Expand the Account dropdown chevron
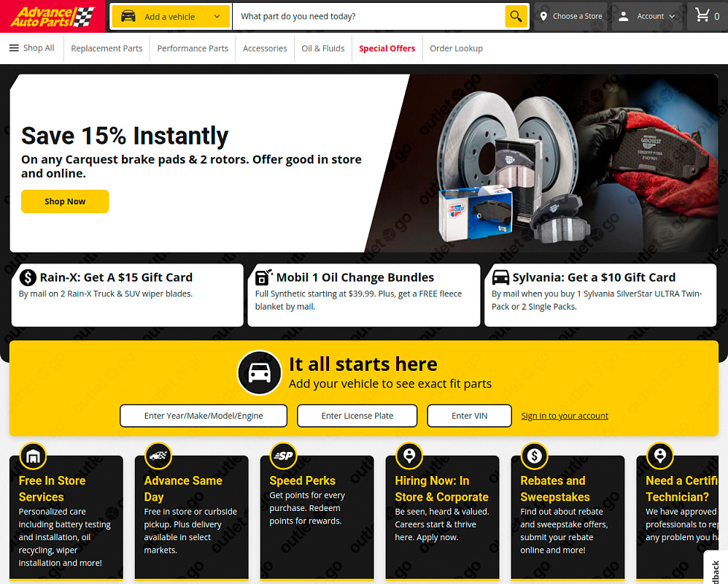 (672, 16)
